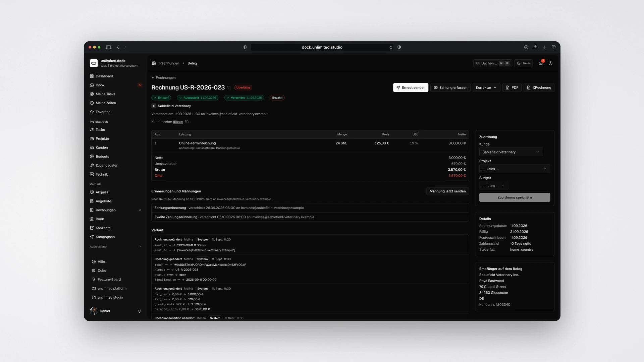644x362 pixels.
Task: Click Mahnung jetzt senden
Action: pyautogui.click(x=447, y=191)
